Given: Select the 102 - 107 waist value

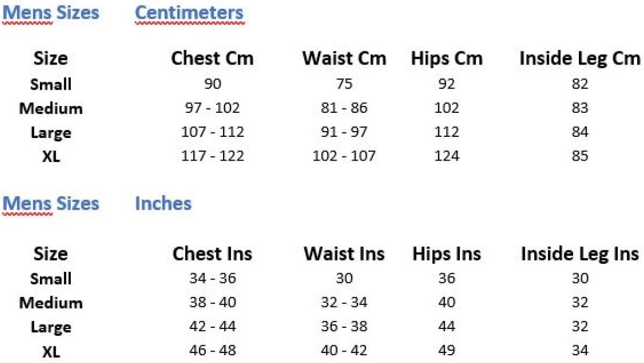Looking at the screenshot, I should pyautogui.click(x=344, y=156).
